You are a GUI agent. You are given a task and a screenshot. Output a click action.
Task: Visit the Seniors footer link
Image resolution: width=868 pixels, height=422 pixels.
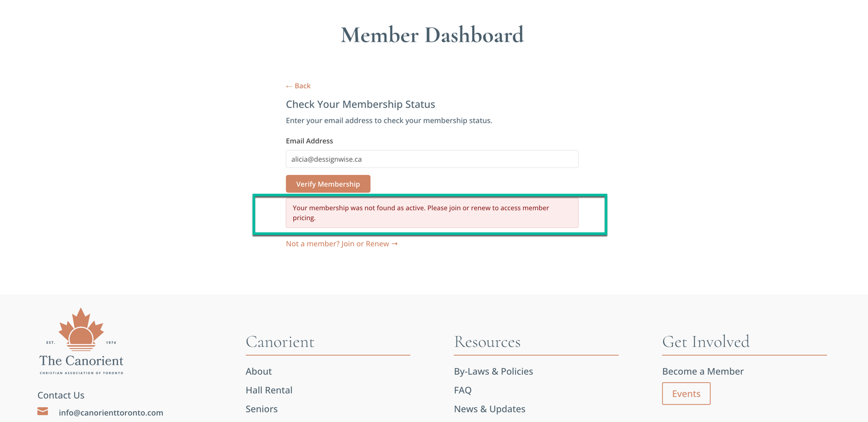[262, 409]
